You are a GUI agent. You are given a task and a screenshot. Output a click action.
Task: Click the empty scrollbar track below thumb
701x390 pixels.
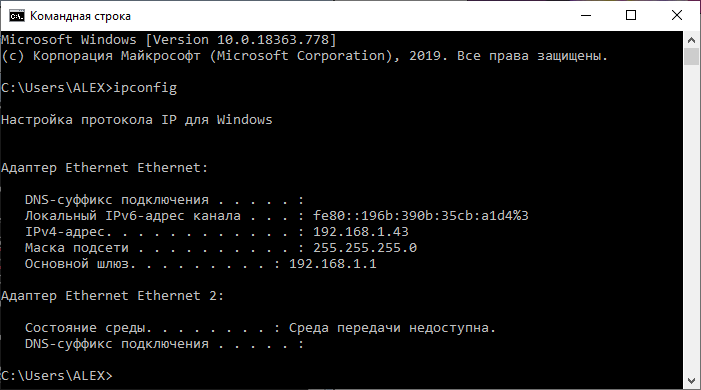(x=691, y=219)
